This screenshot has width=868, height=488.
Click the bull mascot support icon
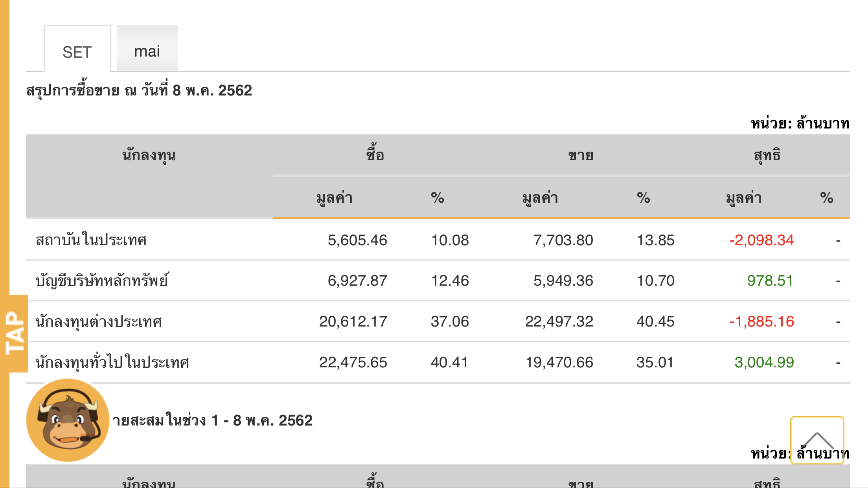[x=68, y=420]
